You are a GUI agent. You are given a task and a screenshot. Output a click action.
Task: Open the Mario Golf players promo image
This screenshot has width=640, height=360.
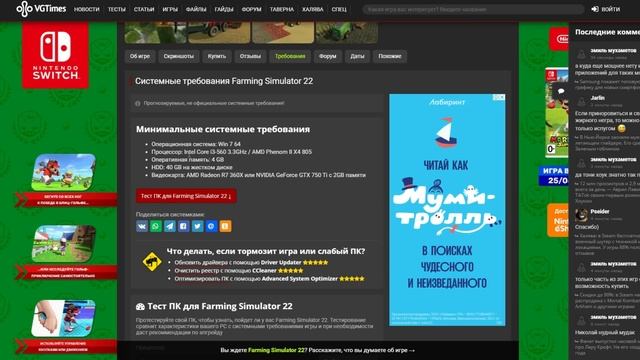tap(64, 172)
